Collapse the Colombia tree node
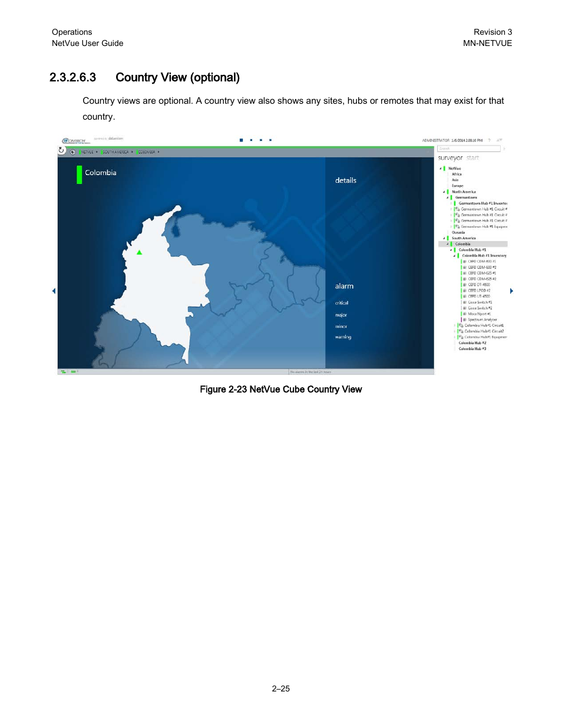562x728 pixels. click(x=447, y=244)
